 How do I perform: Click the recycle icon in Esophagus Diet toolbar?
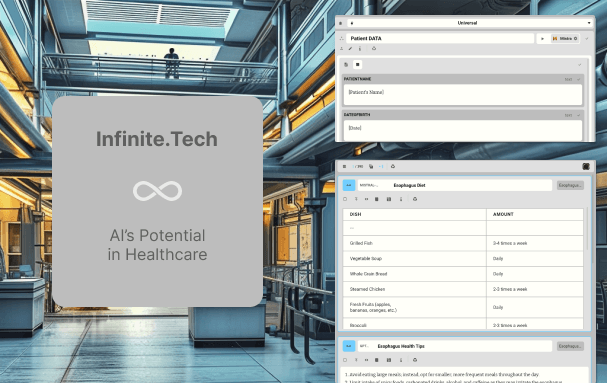click(415, 199)
